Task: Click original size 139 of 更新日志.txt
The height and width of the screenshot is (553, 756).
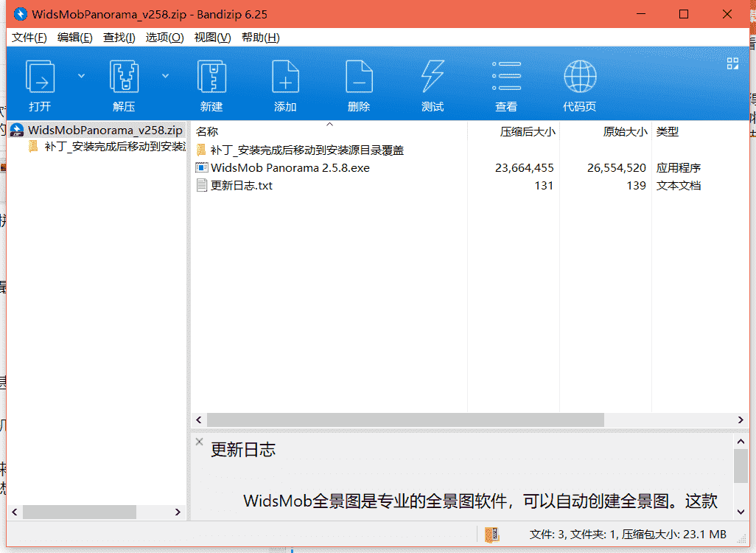Action: pos(637,186)
